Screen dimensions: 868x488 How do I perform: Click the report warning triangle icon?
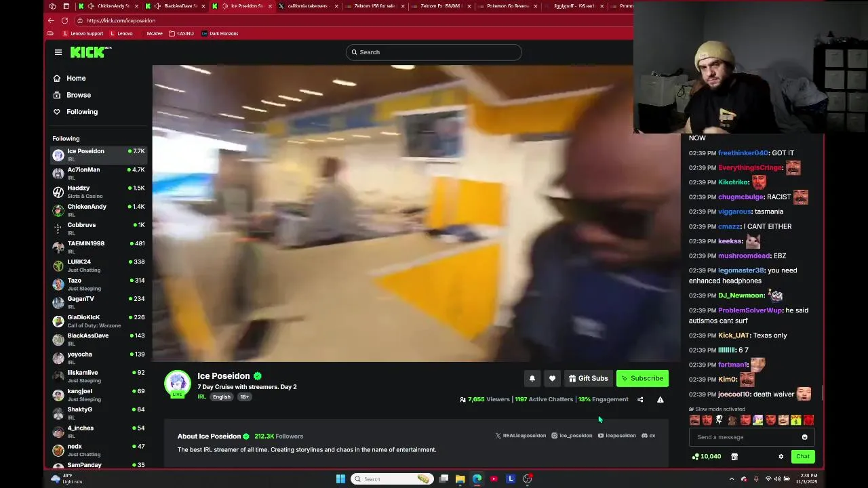pos(660,399)
